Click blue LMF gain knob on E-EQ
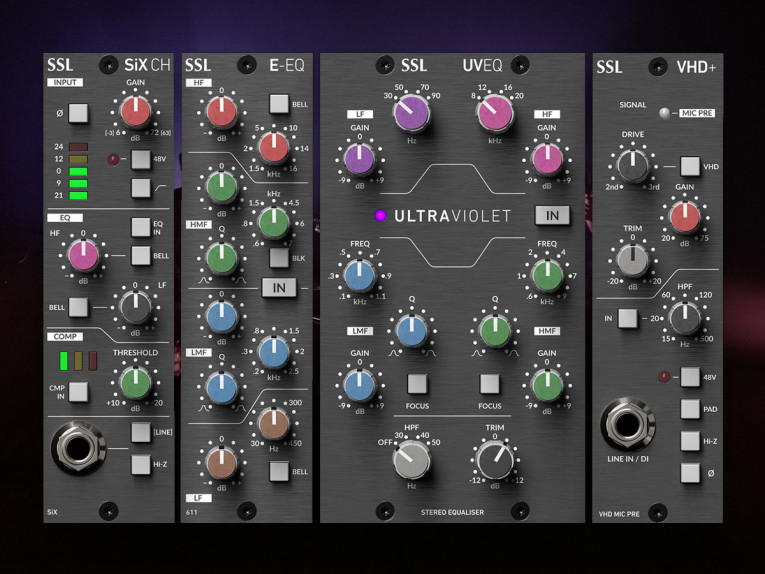Screen dimensions: 765x574 point(221,316)
